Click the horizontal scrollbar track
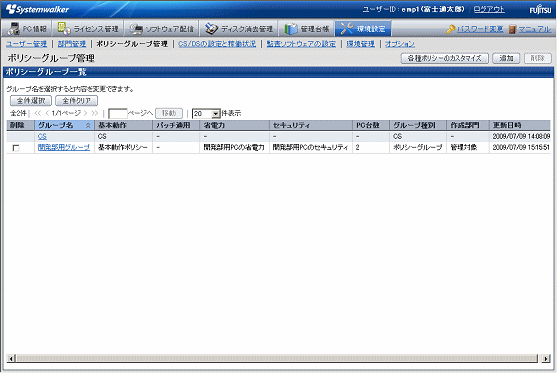The height and width of the screenshot is (373, 557). pos(277,358)
